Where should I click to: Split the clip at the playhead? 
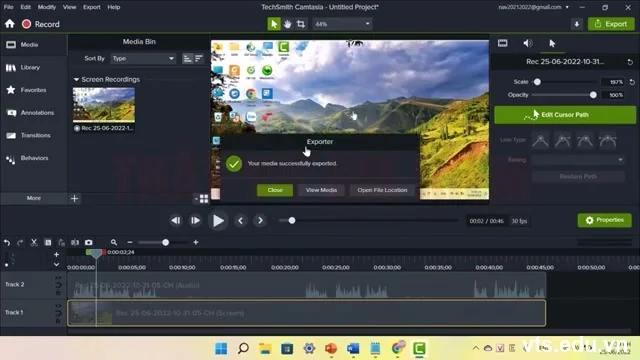point(75,242)
